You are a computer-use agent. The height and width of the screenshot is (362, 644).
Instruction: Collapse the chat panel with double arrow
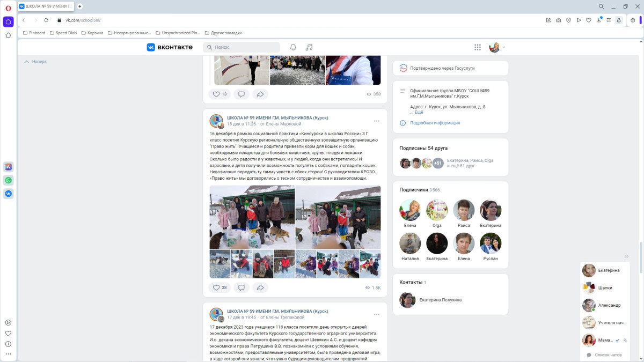pos(626,256)
